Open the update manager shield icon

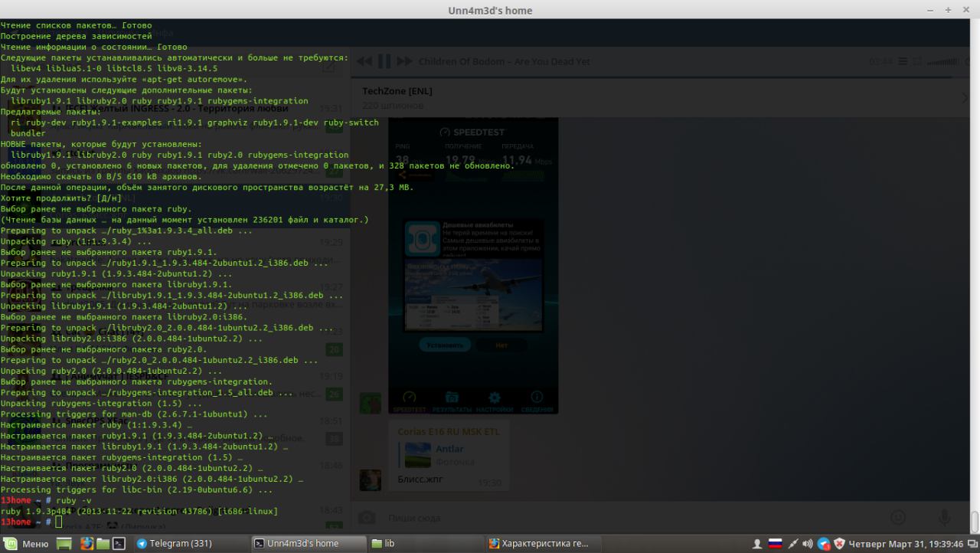pyautogui.click(x=839, y=544)
